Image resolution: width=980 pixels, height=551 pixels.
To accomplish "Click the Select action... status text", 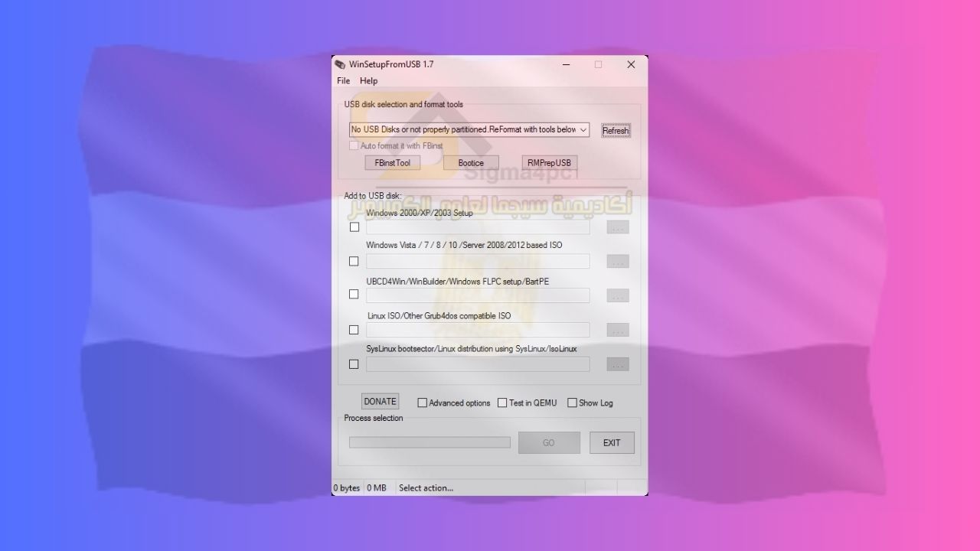I will (426, 488).
